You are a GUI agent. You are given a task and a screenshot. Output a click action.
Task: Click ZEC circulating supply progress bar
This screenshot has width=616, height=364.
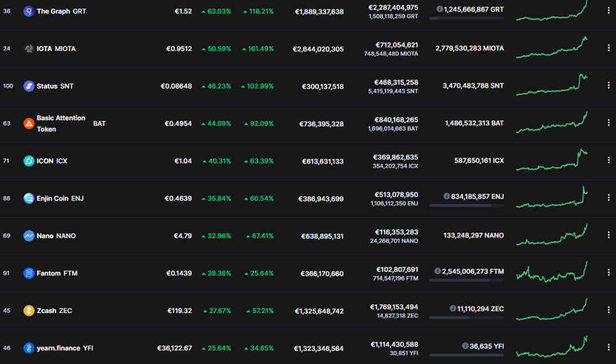[466, 318]
